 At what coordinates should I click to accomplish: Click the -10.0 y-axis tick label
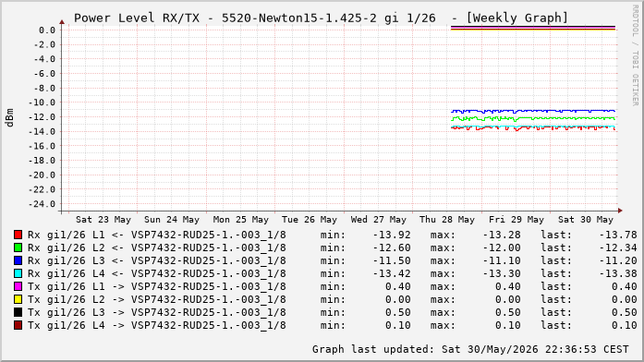click(42, 103)
